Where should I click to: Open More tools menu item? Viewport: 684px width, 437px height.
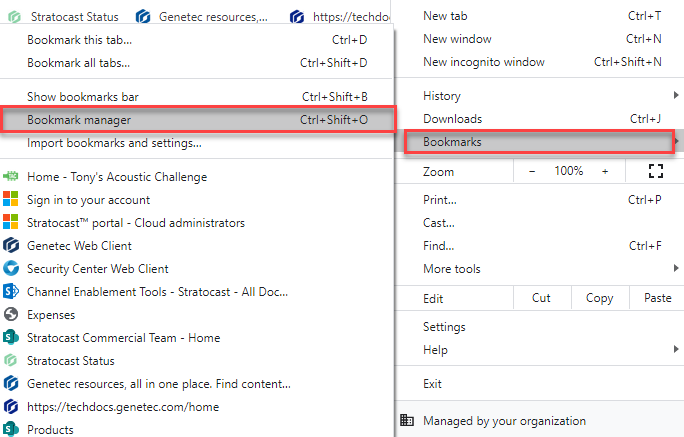[539, 269]
